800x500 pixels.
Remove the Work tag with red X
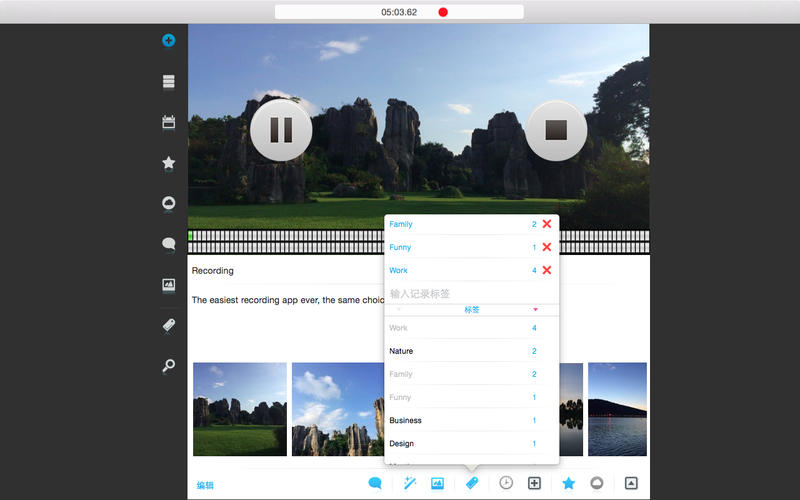(x=546, y=270)
